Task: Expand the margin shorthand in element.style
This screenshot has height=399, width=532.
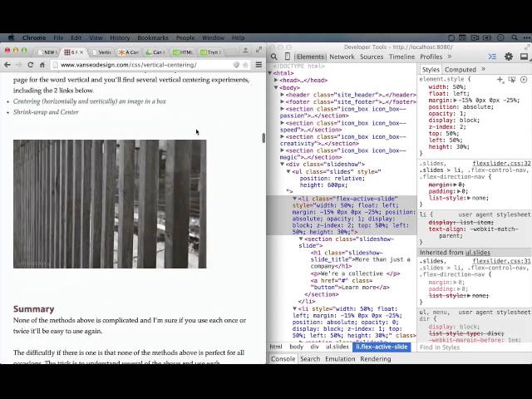Action: click(455, 100)
